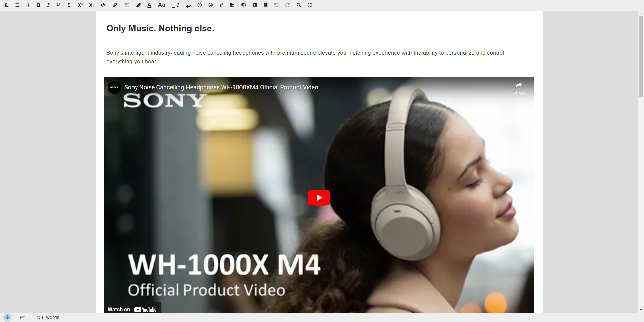The image size is (644, 322).
Task: Decrease indent
Action: click(266, 5)
